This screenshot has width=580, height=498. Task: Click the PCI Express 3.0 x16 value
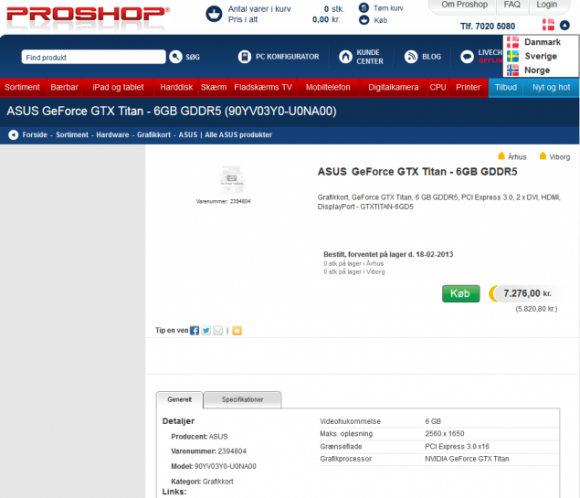pos(457,447)
